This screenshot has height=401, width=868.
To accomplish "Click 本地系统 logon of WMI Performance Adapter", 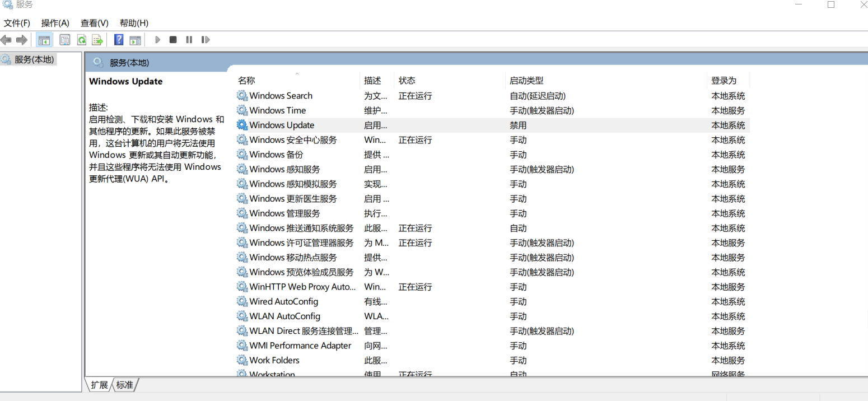I will pyautogui.click(x=728, y=346).
